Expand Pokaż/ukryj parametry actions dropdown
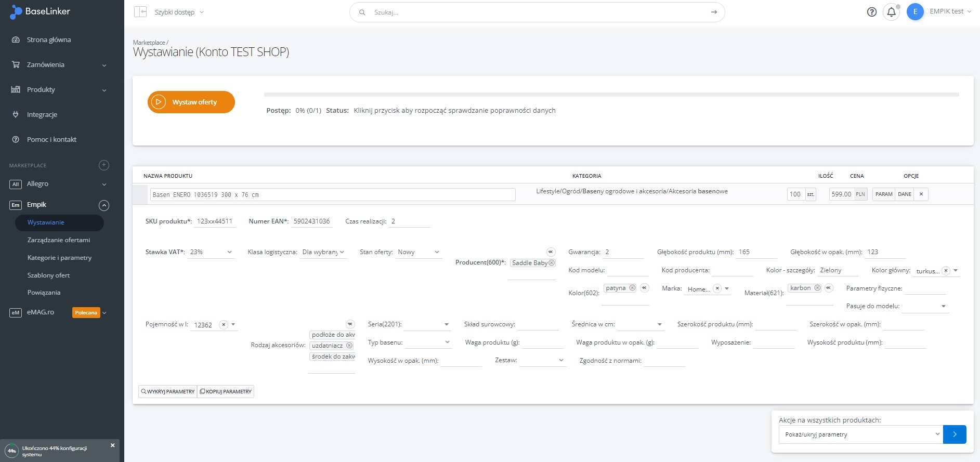 (860, 434)
